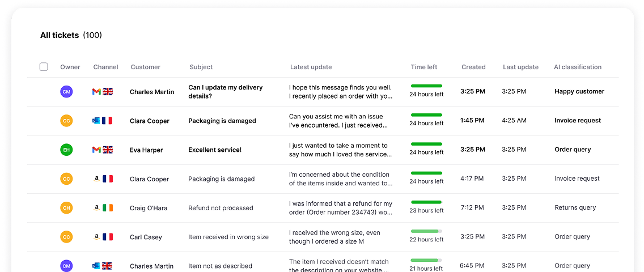Click the Last update column header
644x272 pixels.
520,67
